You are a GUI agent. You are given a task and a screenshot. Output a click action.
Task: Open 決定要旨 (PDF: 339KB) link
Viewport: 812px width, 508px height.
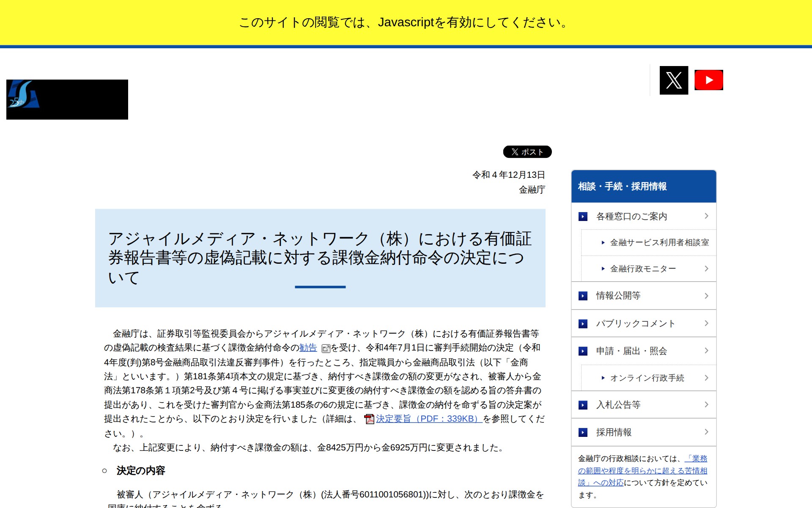pyautogui.click(x=428, y=419)
